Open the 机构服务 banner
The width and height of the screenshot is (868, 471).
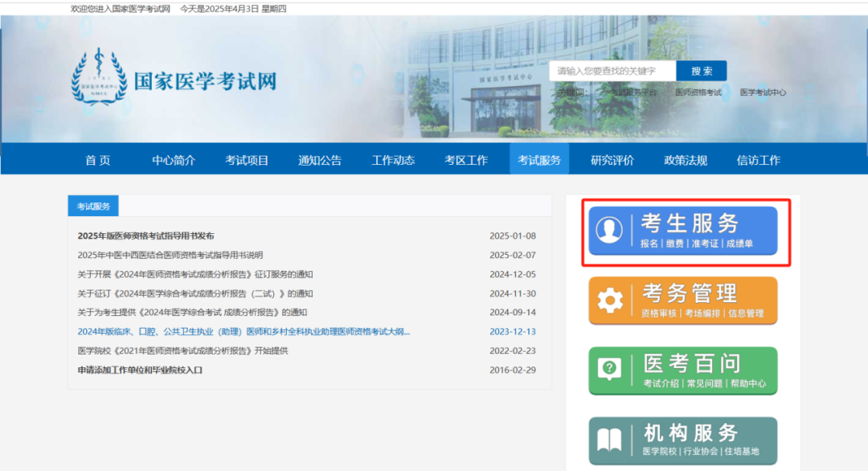682,440
